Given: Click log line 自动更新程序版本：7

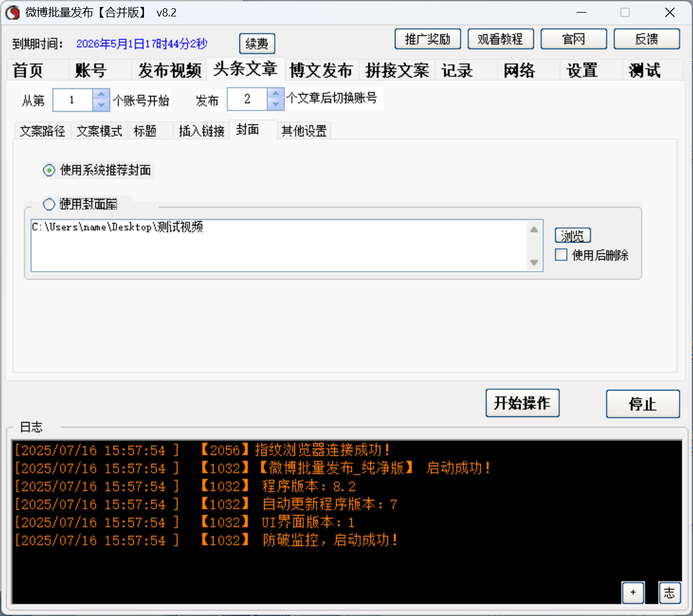Looking at the screenshot, I should [x=207, y=504].
